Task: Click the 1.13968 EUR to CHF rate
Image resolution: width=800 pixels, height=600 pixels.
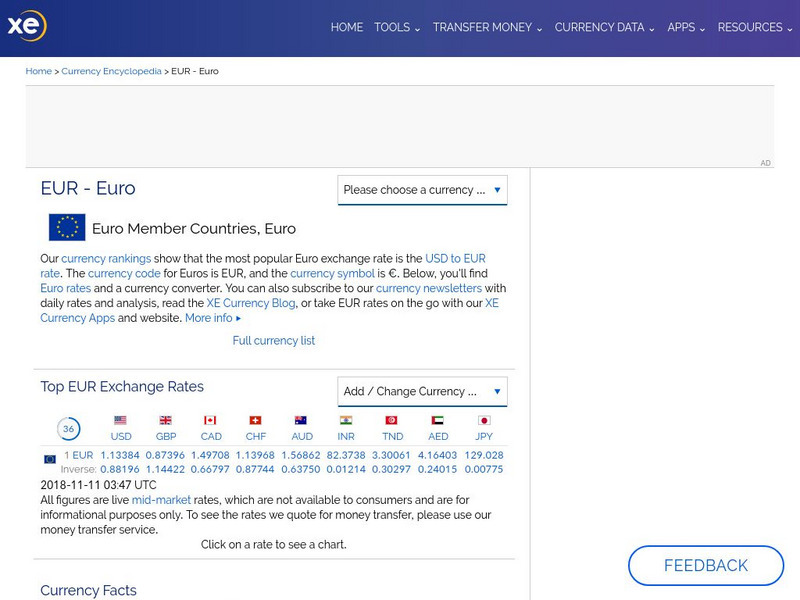Action: [x=255, y=455]
